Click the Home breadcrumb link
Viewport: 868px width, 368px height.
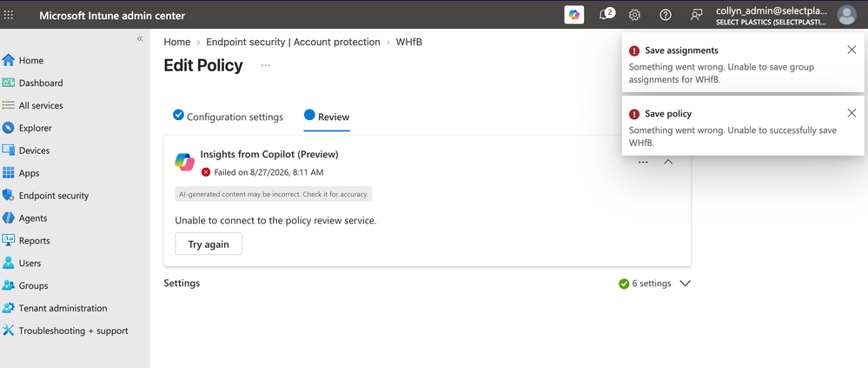tap(177, 42)
